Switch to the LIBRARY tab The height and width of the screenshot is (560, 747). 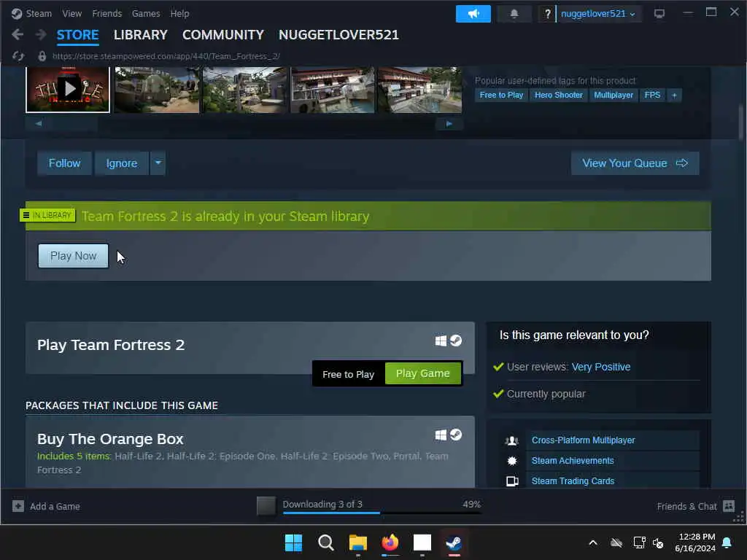pos(141,35)
